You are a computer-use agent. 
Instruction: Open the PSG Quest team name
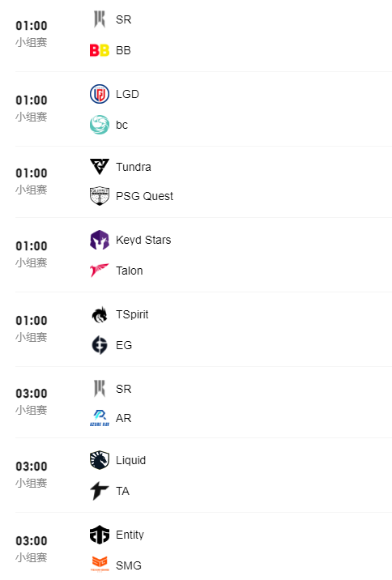144,196
